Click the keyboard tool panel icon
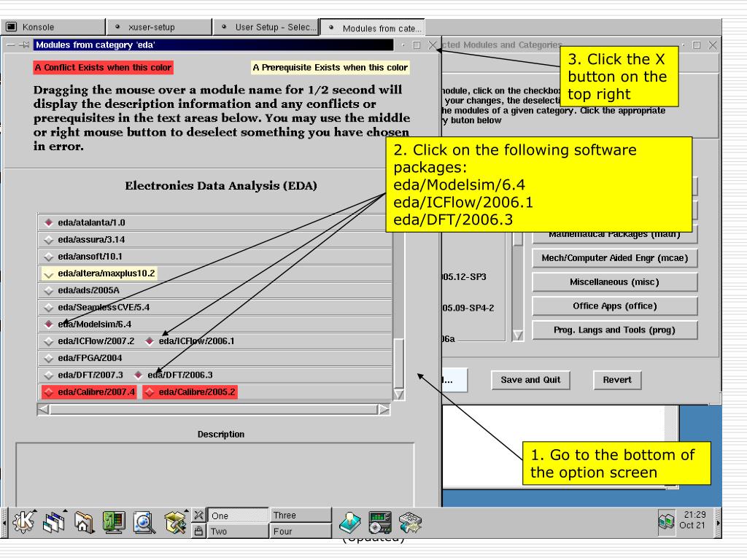The width and height of the screenshot is (747, 560). click(410, 522)
